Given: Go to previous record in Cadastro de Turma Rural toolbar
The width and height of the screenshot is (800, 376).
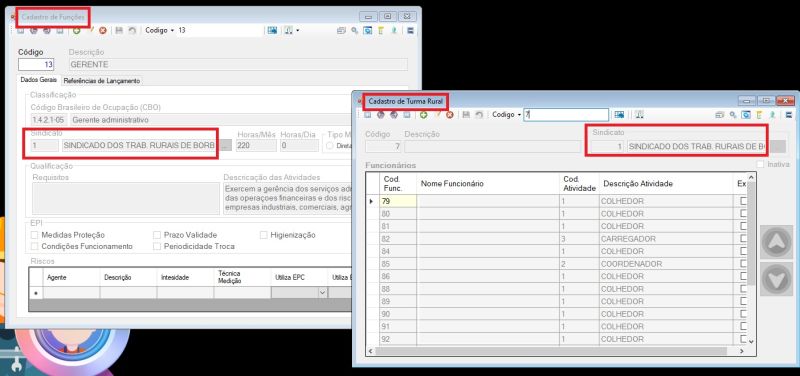Looking at the screenshot, I should pyautogui.click(x=381, y=115).
